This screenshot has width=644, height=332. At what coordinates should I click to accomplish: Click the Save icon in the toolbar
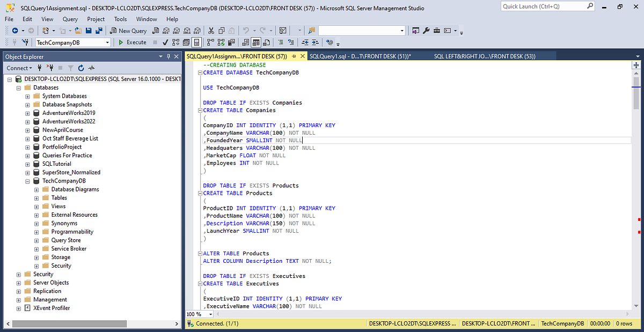click(89, 31)
